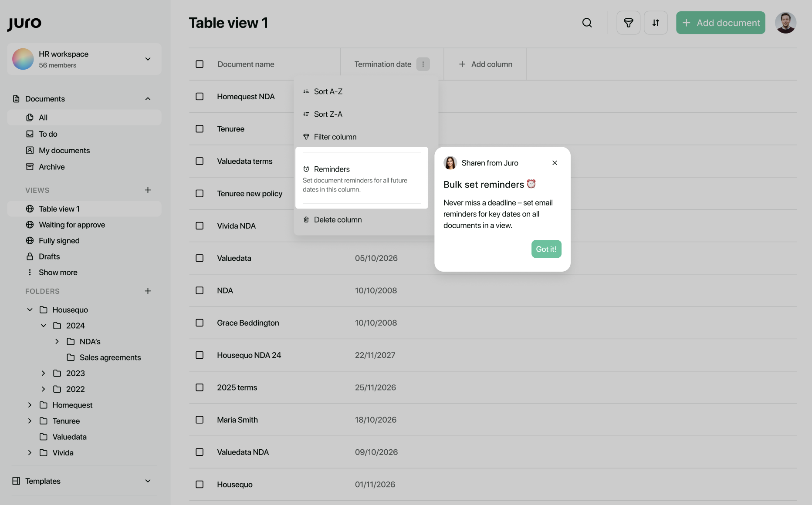812x505 pixels.
Task: Add a new view with plus icon
Action: point(148,190)
